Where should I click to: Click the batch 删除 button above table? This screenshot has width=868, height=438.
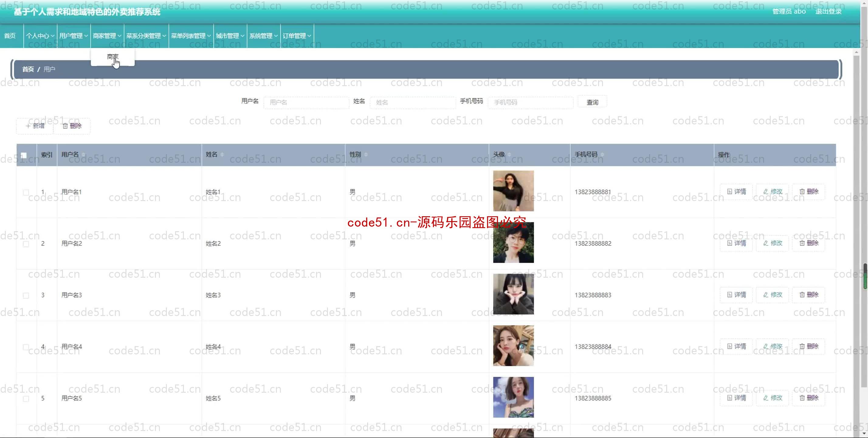pos(72,126)
